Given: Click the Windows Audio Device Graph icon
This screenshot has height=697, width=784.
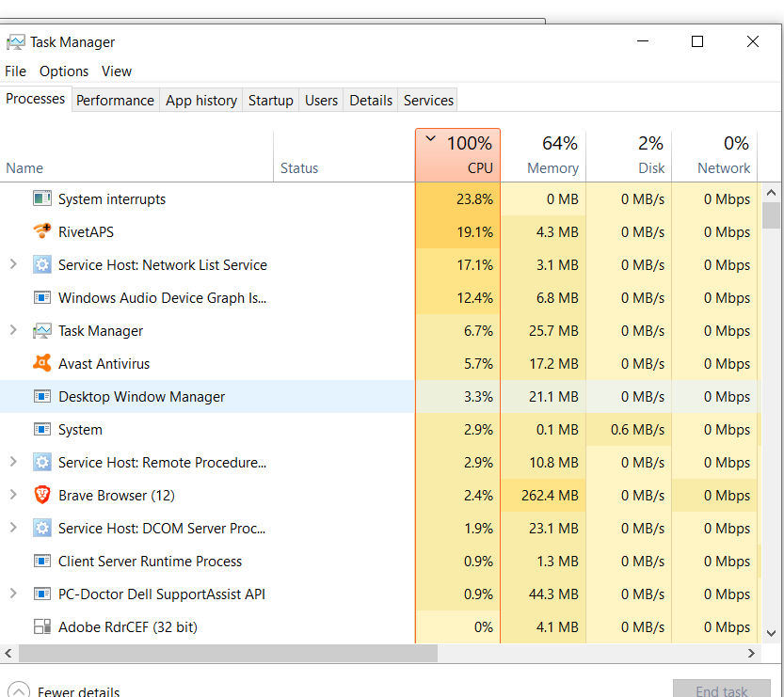Looking at the screenshot, I should [x=42, y=297].
